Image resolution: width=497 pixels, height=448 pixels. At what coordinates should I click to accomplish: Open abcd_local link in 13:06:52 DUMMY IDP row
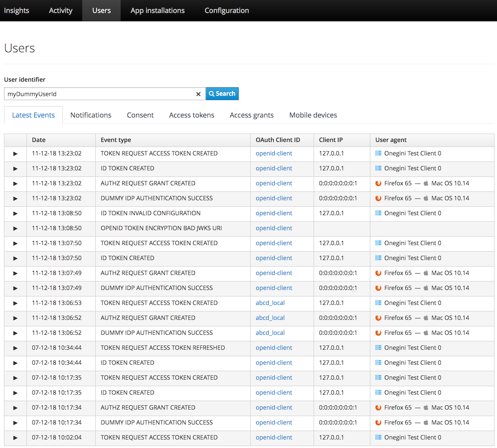coord(270,333)
